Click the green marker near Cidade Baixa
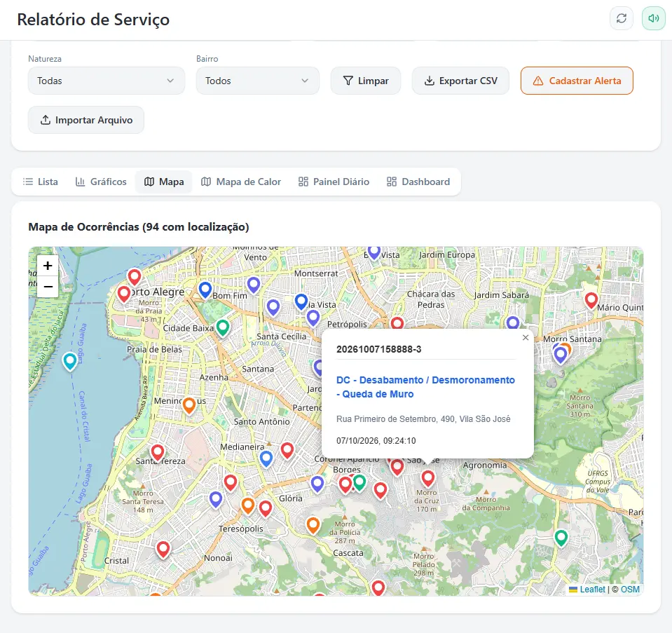Image resolution: width=672 pixels, height=633 pixels. (x=222, y=327)
